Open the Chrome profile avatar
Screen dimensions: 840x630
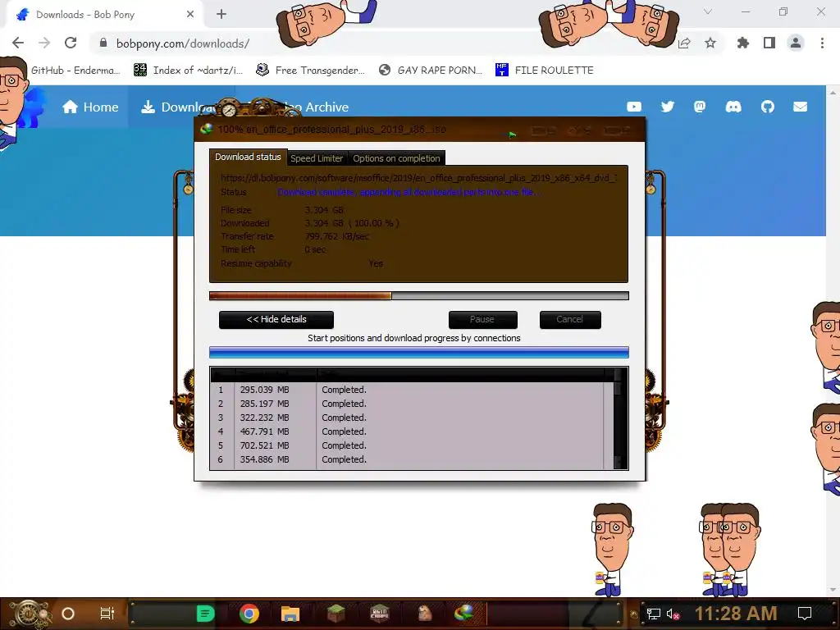coord(796,43)
